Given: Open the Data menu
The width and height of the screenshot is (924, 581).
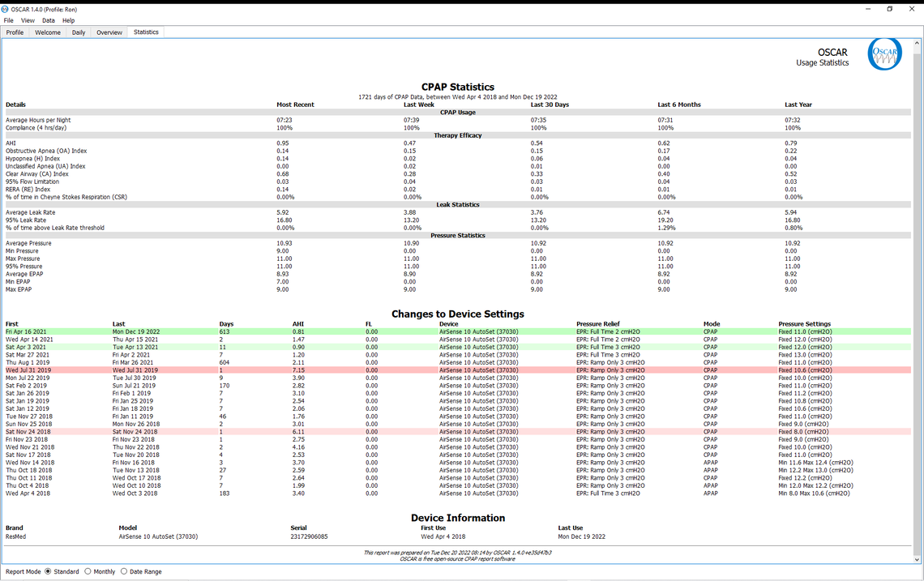Looking at the screenshot, I should pos(49,20).
